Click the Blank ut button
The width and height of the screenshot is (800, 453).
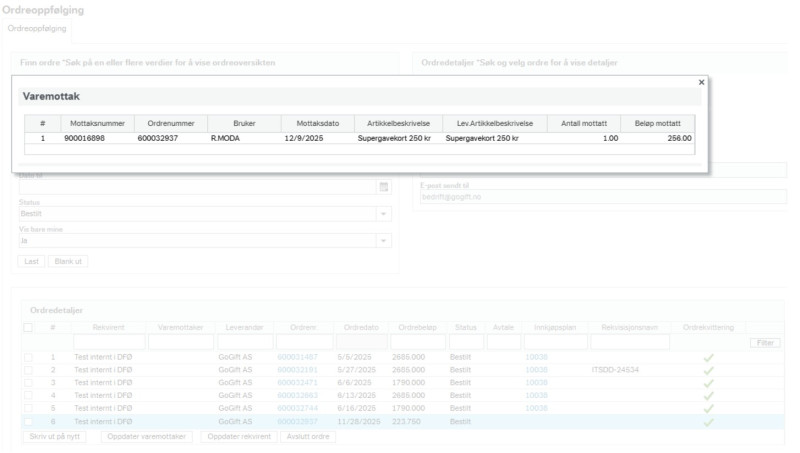(x=68, y=261)
